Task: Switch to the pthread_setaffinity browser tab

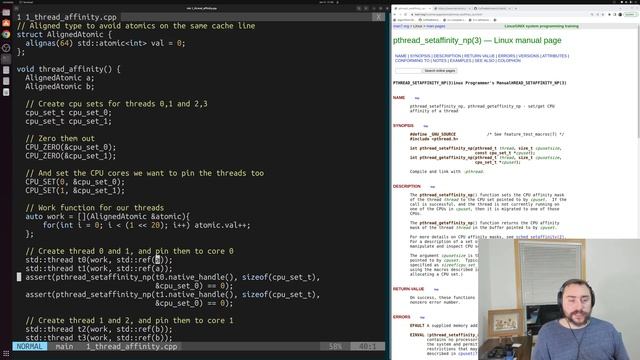Action: (x=412, y=8)
